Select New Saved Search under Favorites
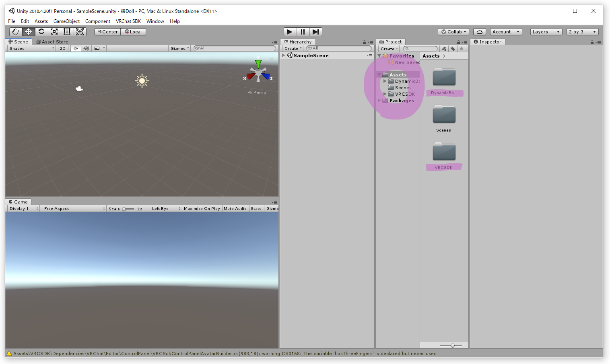Viewport: 610px width, 364px height. point(404,62)
